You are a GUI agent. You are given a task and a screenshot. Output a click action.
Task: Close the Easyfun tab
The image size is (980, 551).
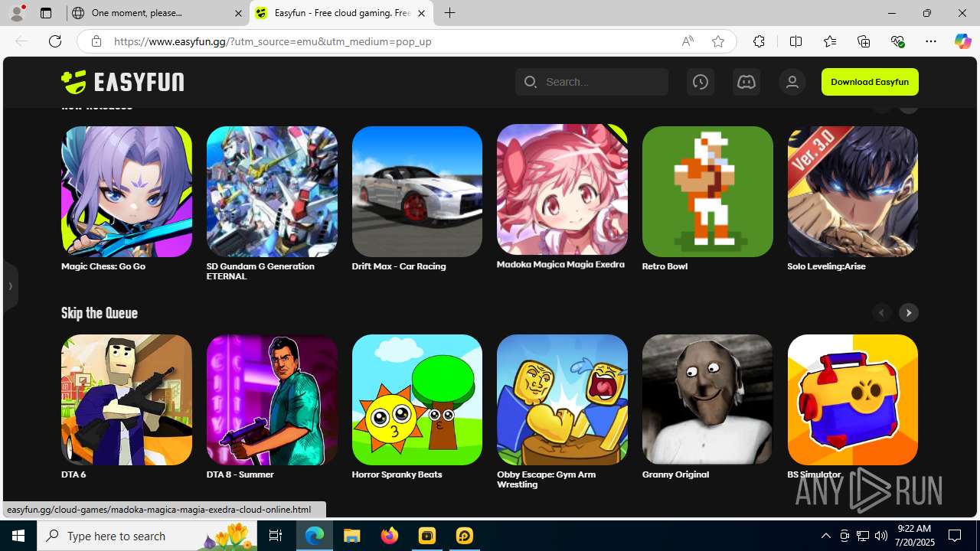point(421,13)
